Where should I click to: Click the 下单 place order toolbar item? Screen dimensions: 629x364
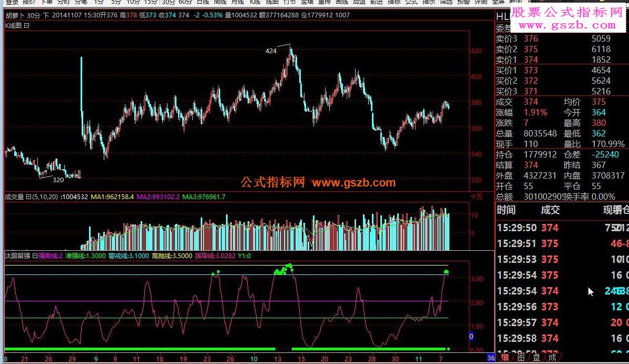(46, 2)
